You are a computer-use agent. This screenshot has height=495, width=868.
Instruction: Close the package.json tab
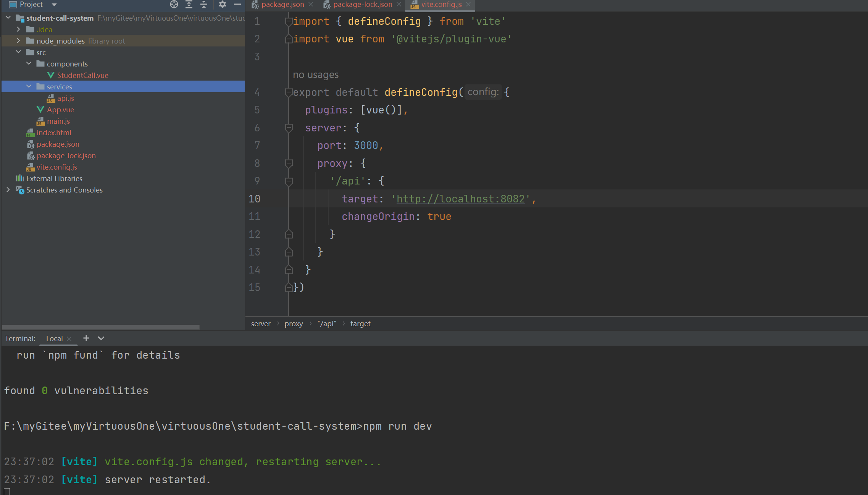coord(311,5)
